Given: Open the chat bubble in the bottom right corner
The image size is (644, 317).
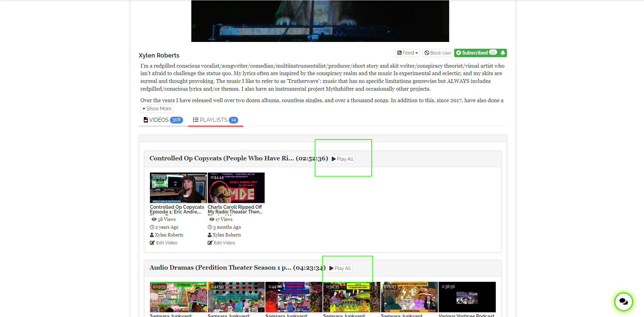Looking at the screenshot, I should click(623, 301).
